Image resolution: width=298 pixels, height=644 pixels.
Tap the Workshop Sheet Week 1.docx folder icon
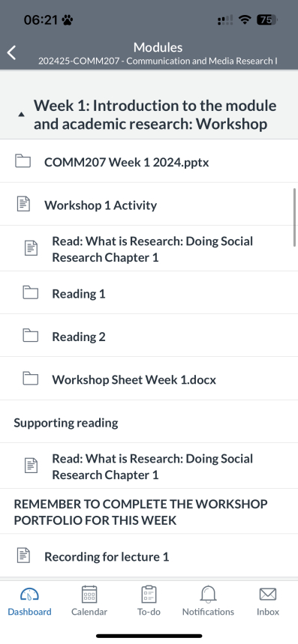point(31,379)
